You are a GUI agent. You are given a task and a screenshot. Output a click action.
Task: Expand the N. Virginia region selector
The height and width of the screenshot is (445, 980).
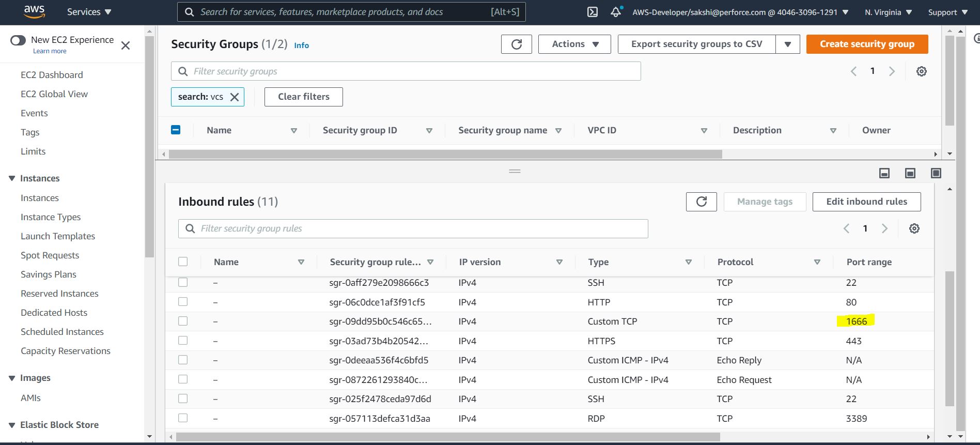pos(888,12)
